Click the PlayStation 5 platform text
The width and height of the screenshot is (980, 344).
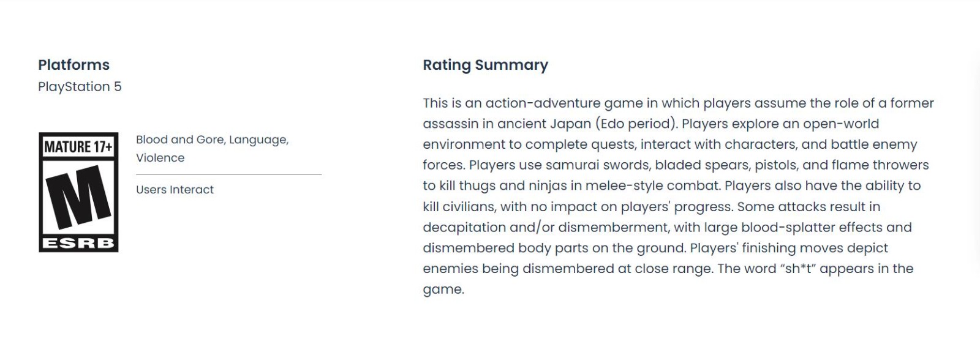point(80,87)
